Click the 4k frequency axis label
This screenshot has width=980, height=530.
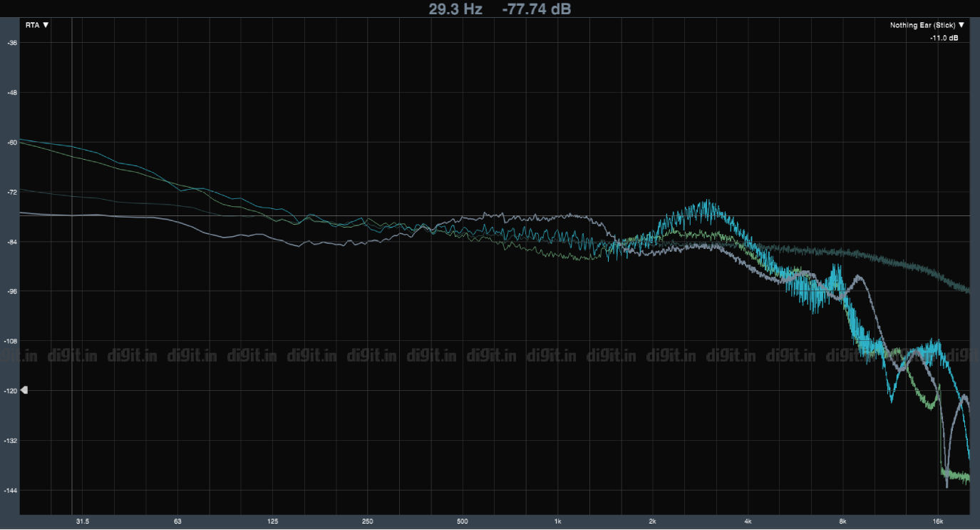tap(748, 522)
